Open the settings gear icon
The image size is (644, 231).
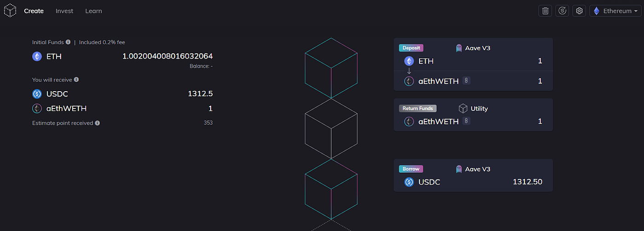click(x=580, y=11)
